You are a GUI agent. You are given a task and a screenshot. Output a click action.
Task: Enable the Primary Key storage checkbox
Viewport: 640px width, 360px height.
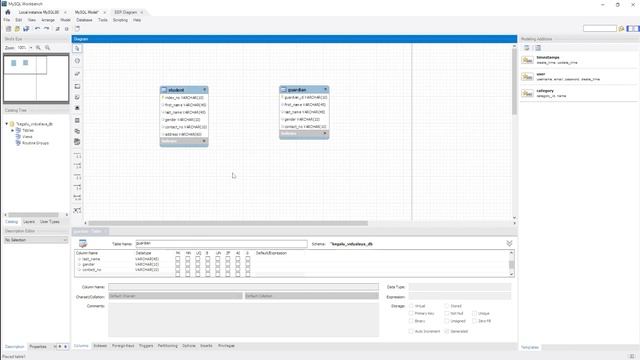click(x=411, y=313)
